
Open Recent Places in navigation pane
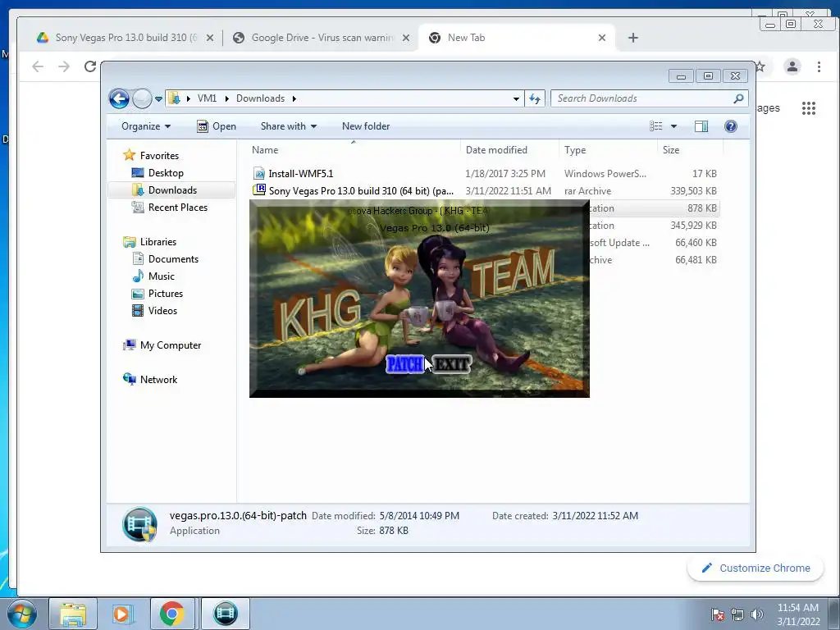click(x=178, y=208)
